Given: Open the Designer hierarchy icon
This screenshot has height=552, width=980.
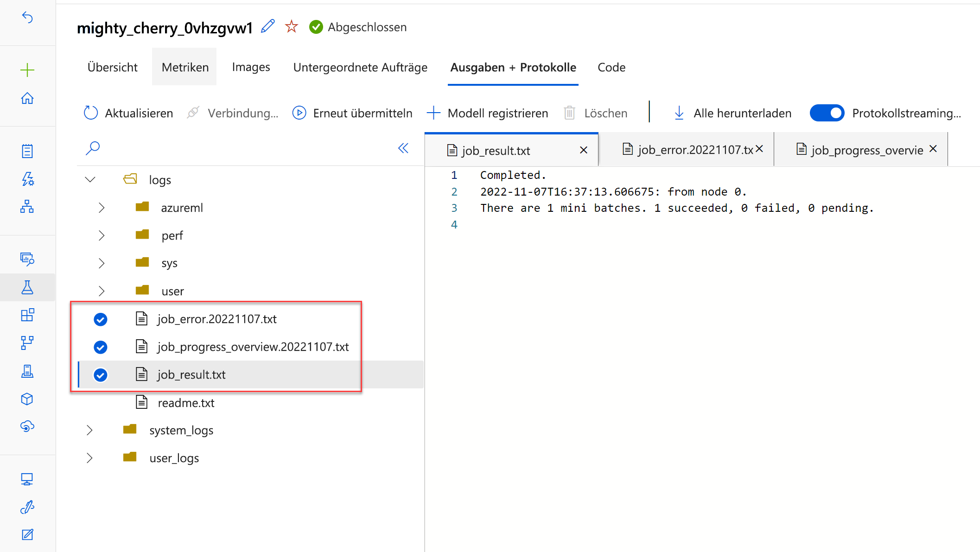Looking at the screenshot, I should click(x=27, y=206).
